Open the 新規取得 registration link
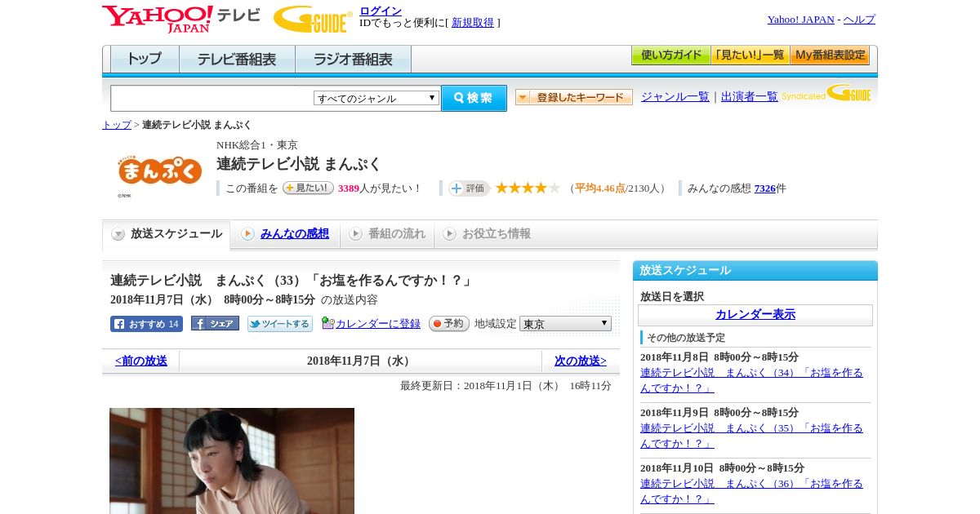980x514 pixels. 473,23
